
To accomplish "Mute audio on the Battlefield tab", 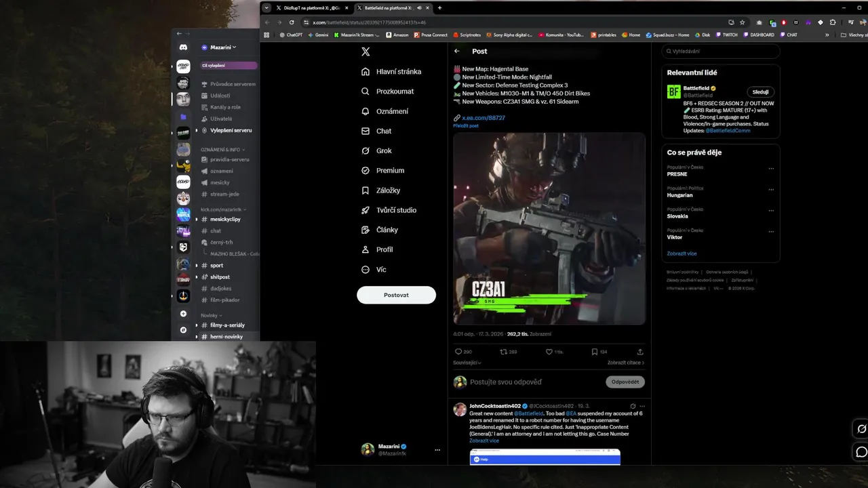I will click(420, 8).
